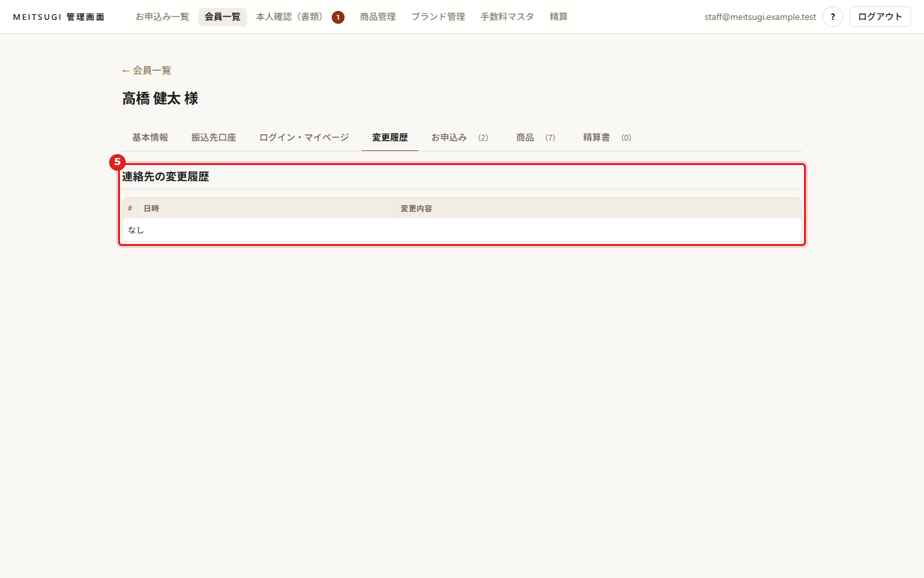The height and width of the screenshot is (578, 924).
Task: Switch to the 基本情報 tab
Action: pyautogui.click(x=150, y=137)
